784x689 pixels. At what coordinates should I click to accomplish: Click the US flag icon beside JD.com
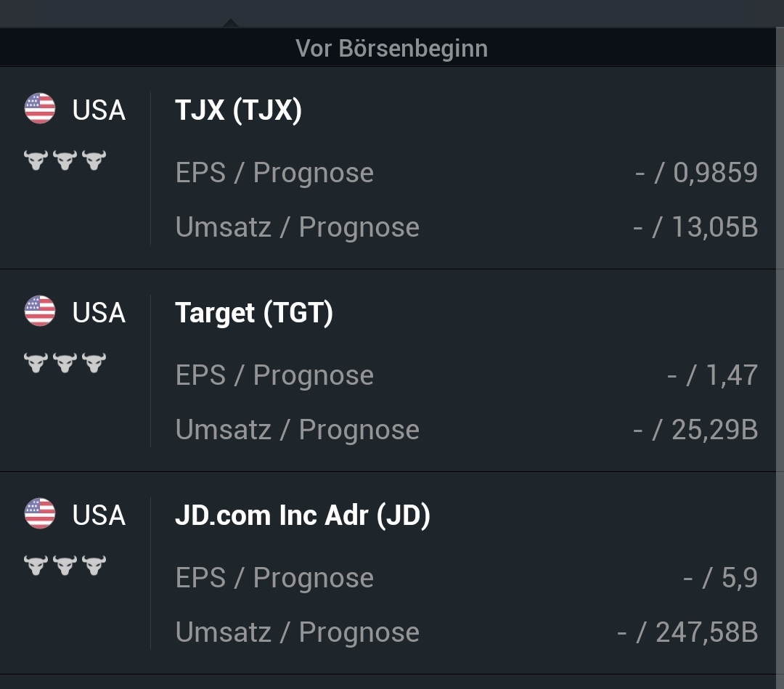pyautogui.click(x=40, y=514)
